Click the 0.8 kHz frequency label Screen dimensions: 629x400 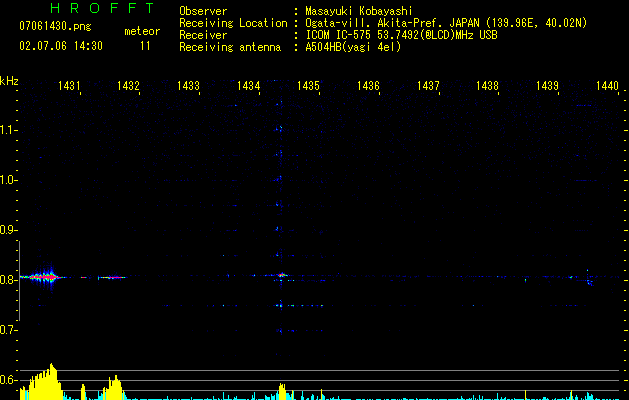click(x=8, y=280)
